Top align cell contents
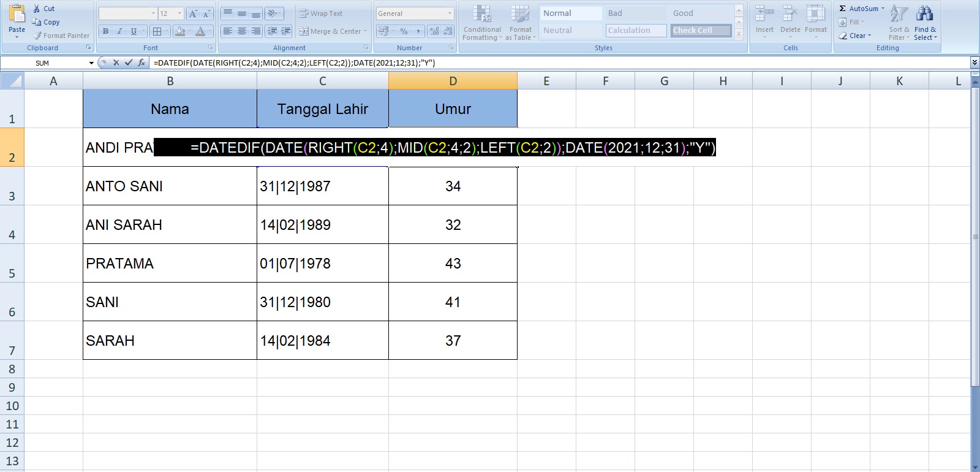 (x=228, y=13)
